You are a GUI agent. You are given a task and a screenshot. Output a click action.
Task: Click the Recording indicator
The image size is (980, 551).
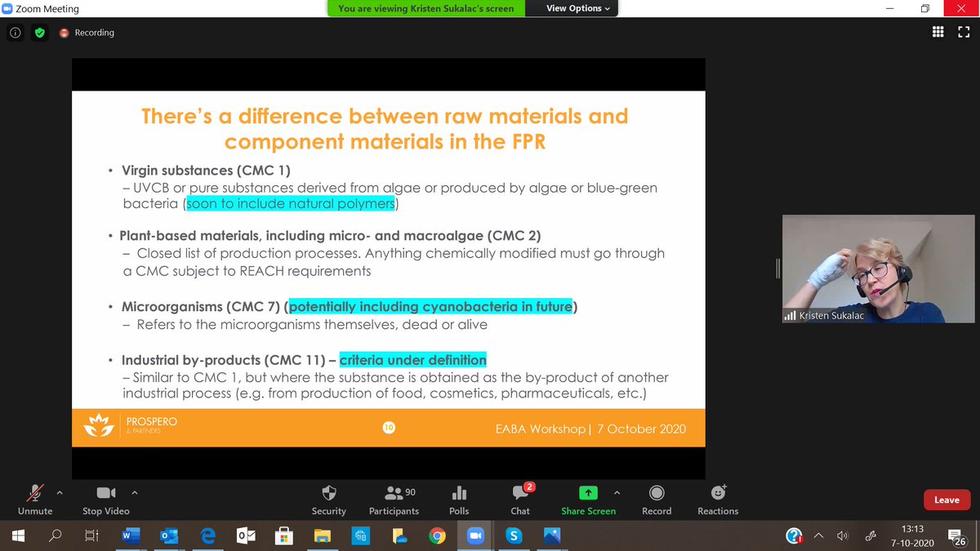pos(86,33)
